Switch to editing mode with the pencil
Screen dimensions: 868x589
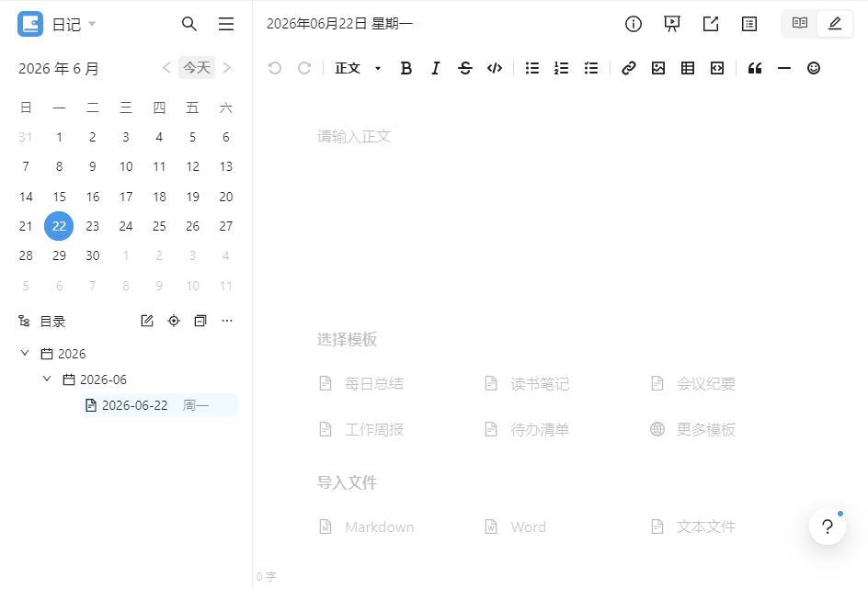835,23
